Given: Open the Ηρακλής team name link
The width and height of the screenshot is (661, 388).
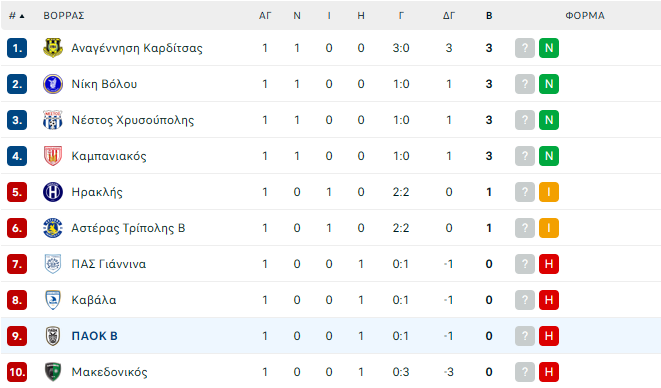Looking at the screenshot, I should click(97, 192).
